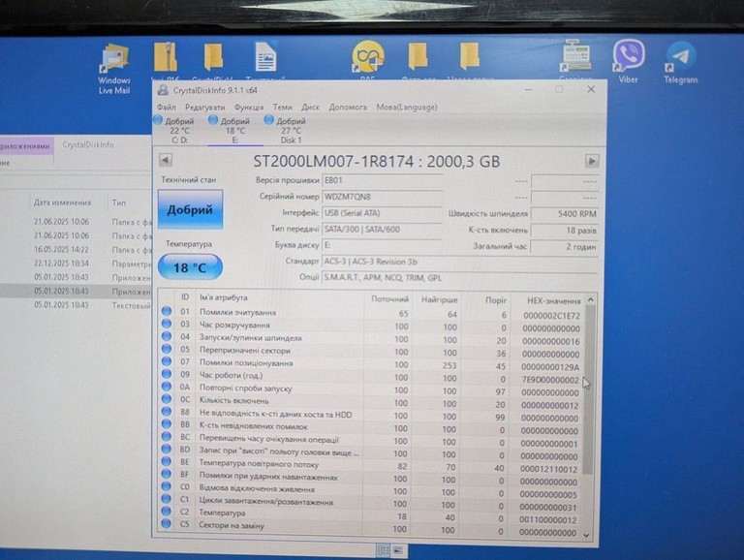The height and width of the screenshot is (560, 744).
Task: Select the Температура повітряного потоку row
Action: point(372,465)
